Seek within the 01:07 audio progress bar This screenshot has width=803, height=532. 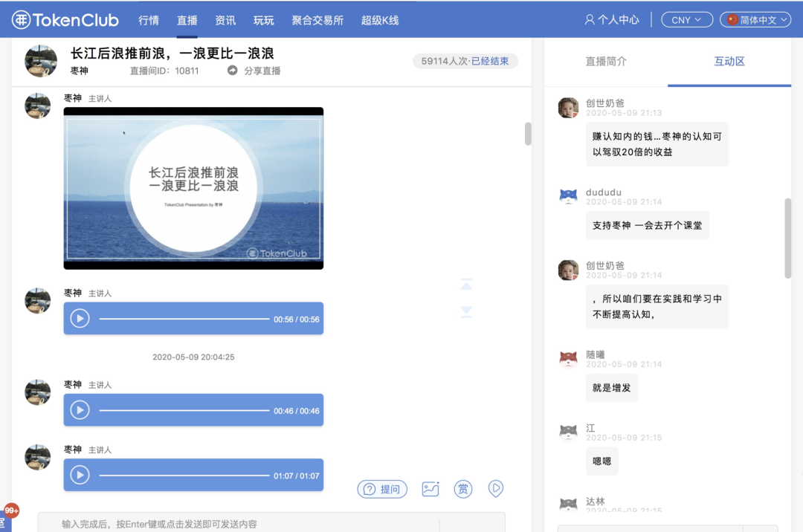tap(184, 476)
